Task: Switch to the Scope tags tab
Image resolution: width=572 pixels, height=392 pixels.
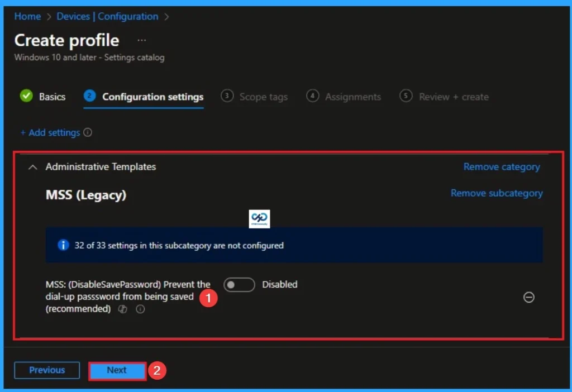Action: (263, 96)
